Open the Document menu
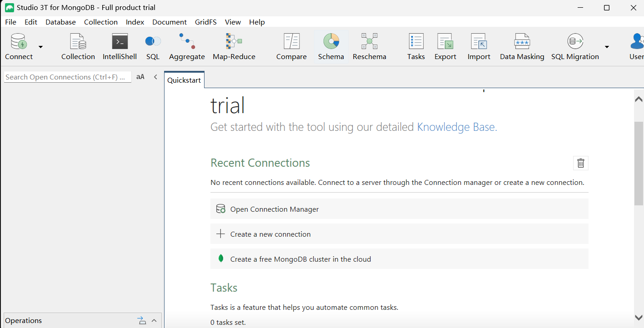Viewport: 644px width, 328px height. [170, 22]
